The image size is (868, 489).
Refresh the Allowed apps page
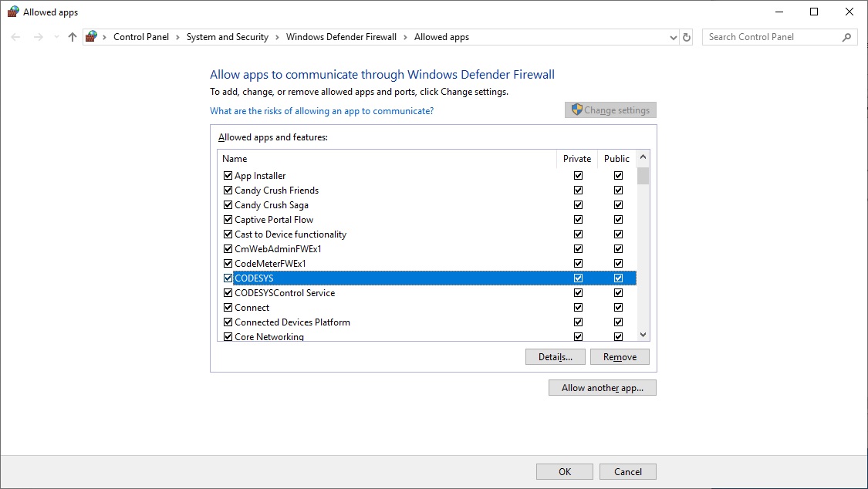[687, 37]
